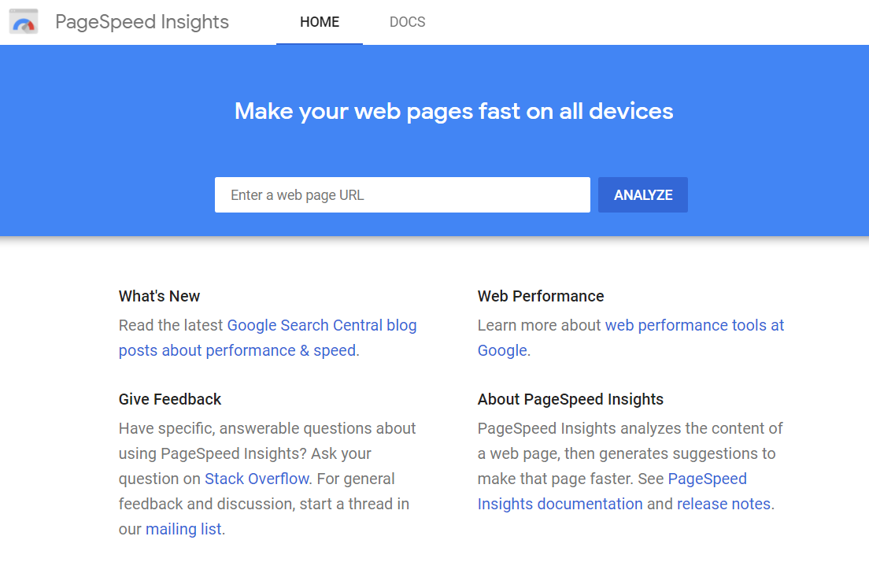This screenshot has width=869, height=588.
Task: Open the mailing list link
Action: (182, 528)
